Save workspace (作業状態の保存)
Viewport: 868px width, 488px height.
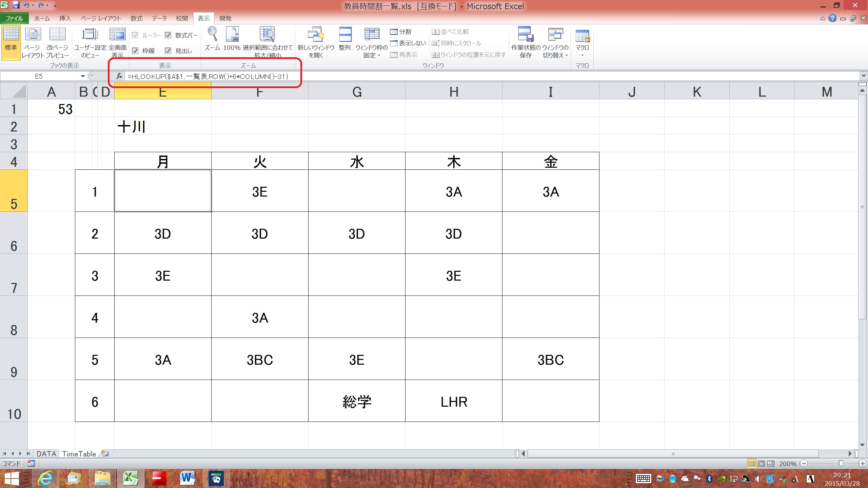pos(526,42)
